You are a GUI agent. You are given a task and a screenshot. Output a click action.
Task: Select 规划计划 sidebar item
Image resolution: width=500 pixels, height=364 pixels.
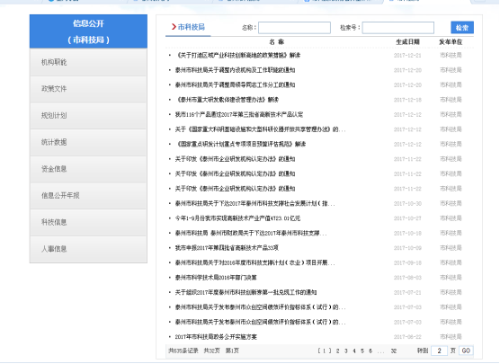(88, 116)
